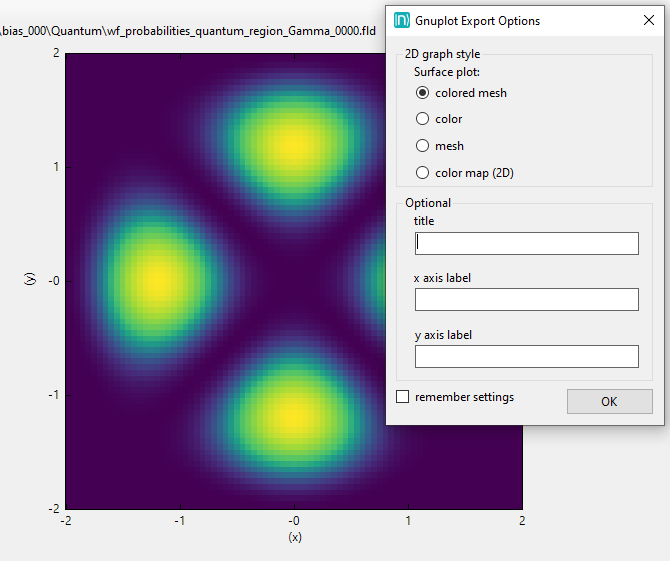The height and width of the screenshot is (561, 670).
Task: Click the Surface plot heading text
Action: pyautogui.click(x=447, y=72)
